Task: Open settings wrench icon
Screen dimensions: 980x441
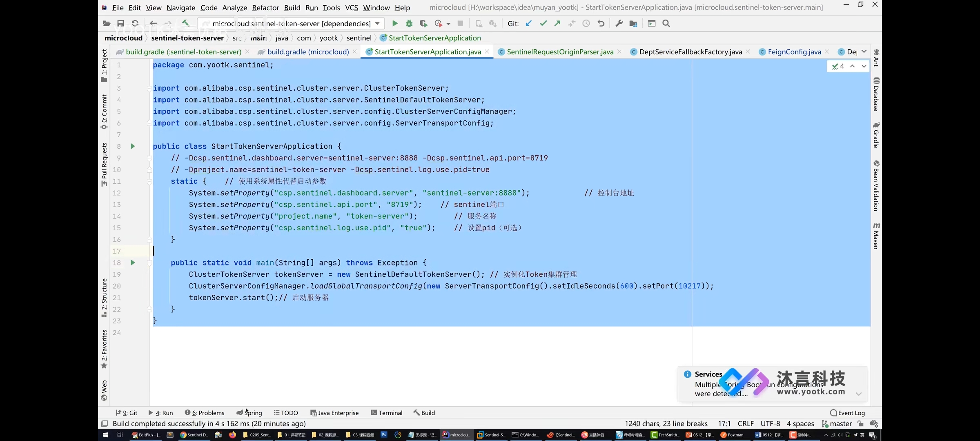Action: pyautogui.click(x=619, y=24)
